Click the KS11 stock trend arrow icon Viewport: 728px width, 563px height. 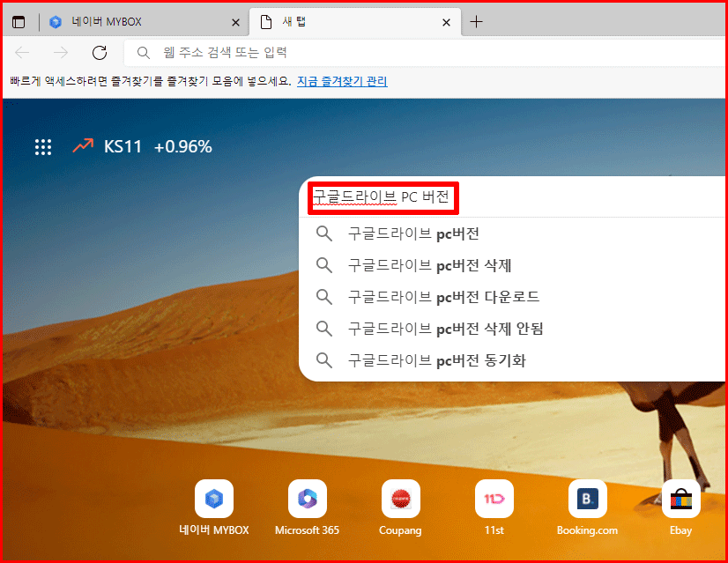tap(83, 145)
